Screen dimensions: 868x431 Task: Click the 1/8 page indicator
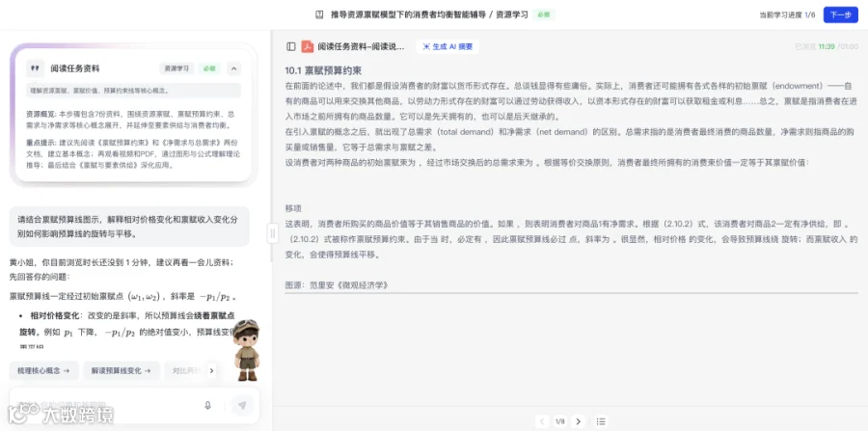(x=560, y=421)
